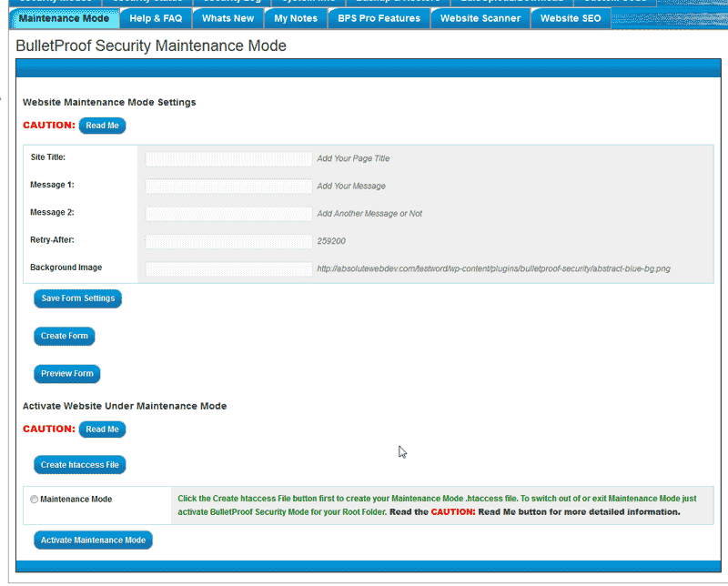The image size is (728, 586).
Task: Focus the Background Image input field
Action: tap(229, 268)
